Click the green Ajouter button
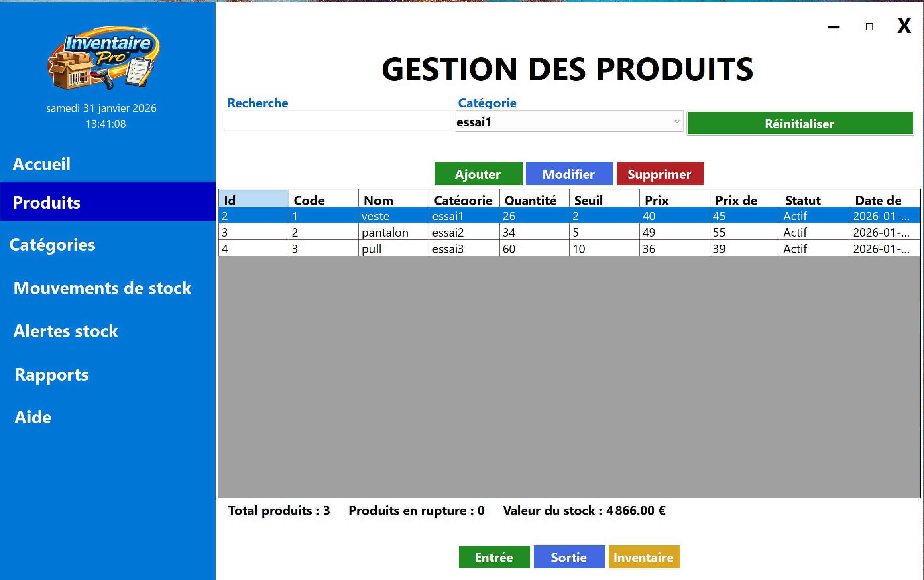924x580 pixels. pyautogui.click(x=478, y=174)
